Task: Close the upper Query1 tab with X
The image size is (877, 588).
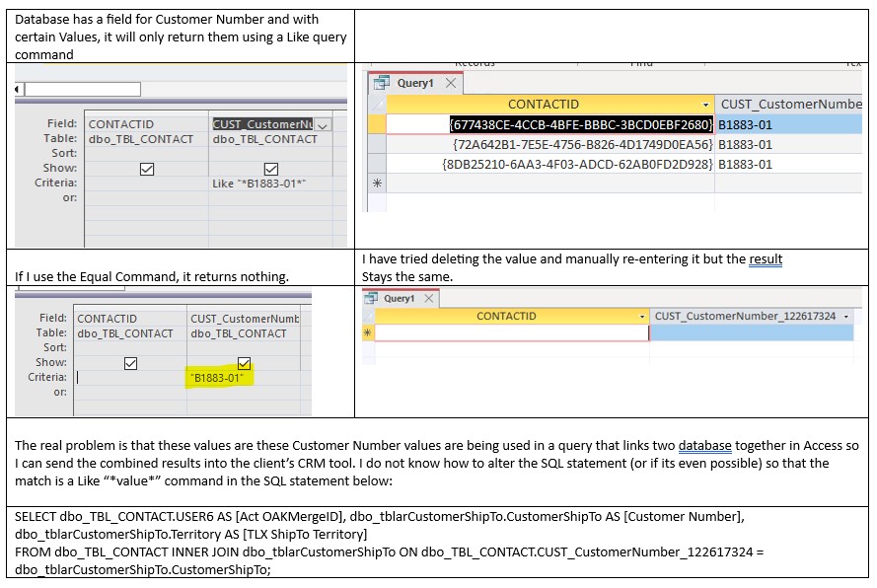Action: click(451, 83)
